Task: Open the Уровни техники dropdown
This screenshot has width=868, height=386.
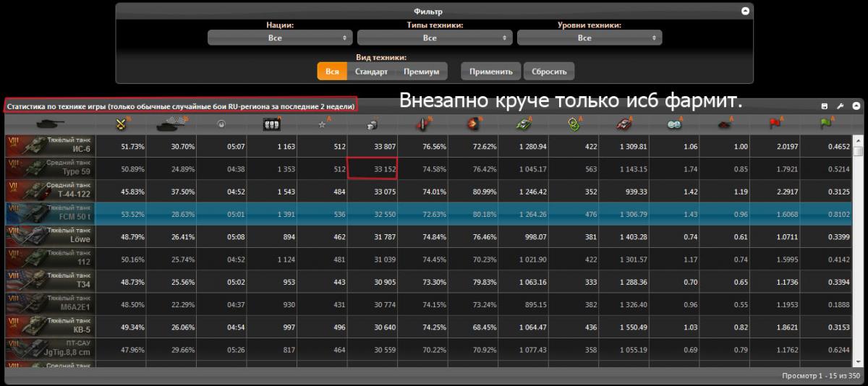Action: point(590,38)
